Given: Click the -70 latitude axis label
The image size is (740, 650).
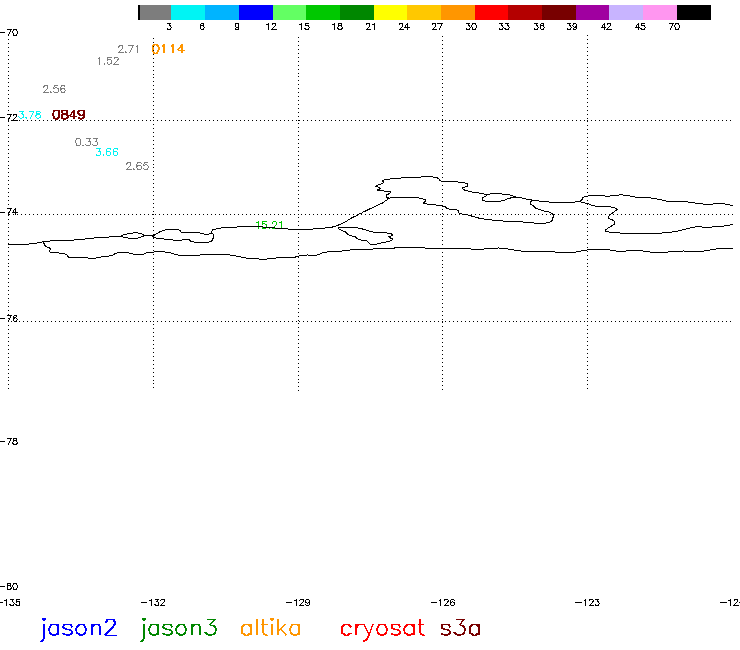Looking at the screenshot, I should click(x=9, y=33).
